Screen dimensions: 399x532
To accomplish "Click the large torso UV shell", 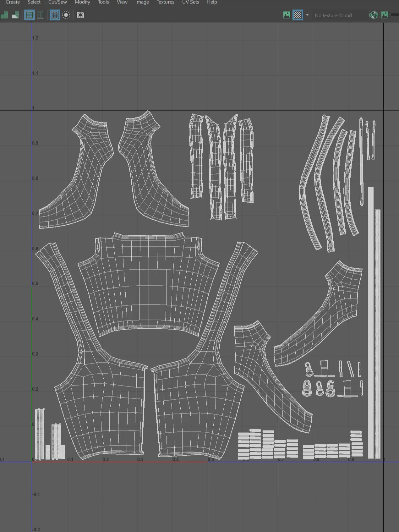I will (x=148, y=284).
